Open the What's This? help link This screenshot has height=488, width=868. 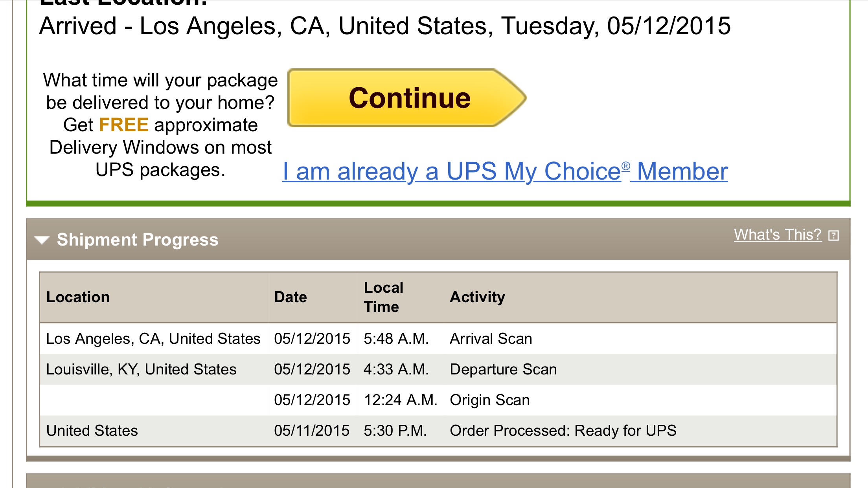(x=778, y=235)
